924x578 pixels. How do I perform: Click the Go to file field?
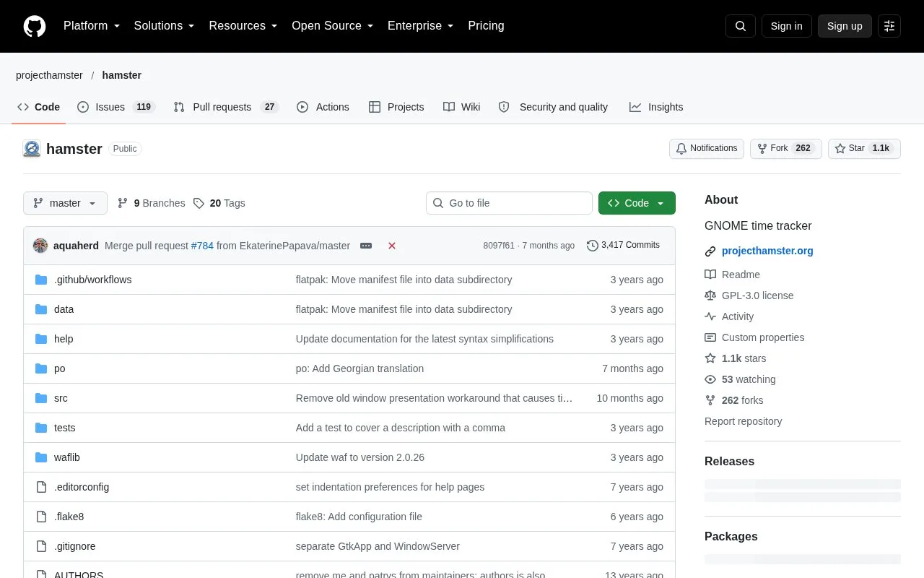pyautogui.click(x=509, y=203)
